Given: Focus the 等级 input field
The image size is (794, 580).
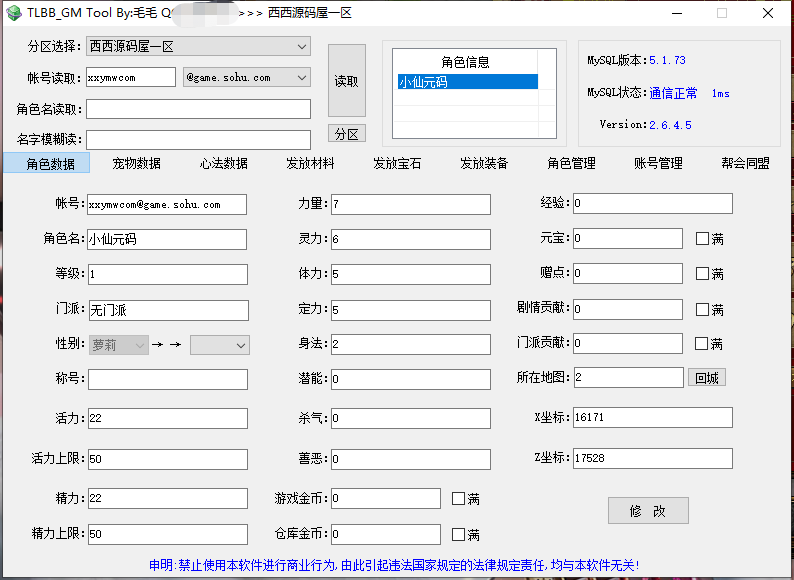Looking at the screenshot, I should [x=167, y=274].
